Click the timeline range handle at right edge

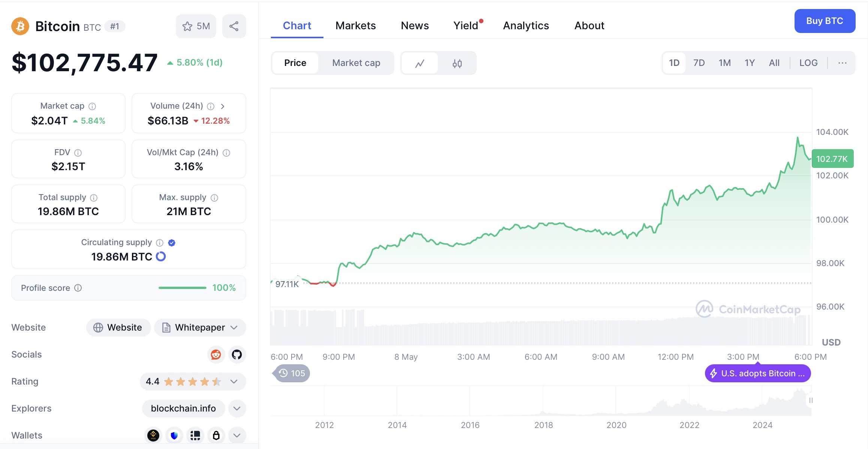click(x=811, y=400)
